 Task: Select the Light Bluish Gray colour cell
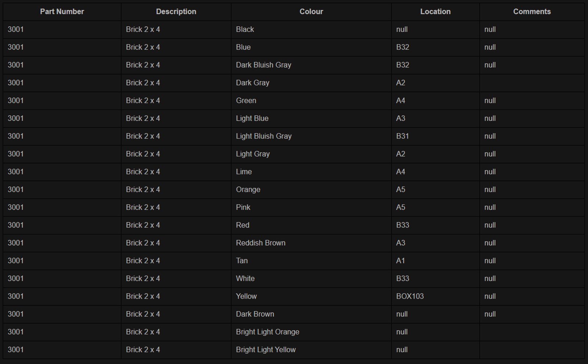pyautogui.click(x=263, y=136)
